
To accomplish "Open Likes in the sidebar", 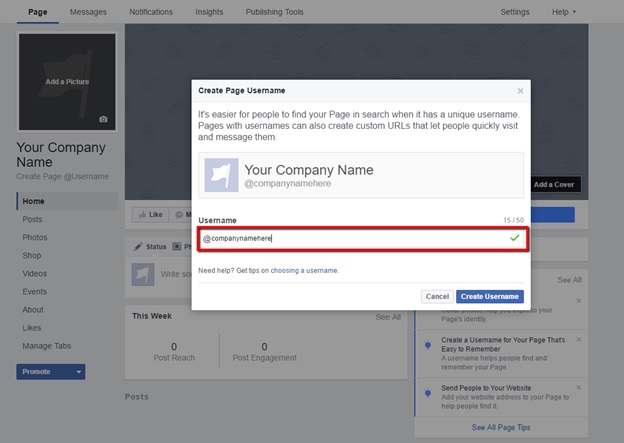I will point(31,328).
